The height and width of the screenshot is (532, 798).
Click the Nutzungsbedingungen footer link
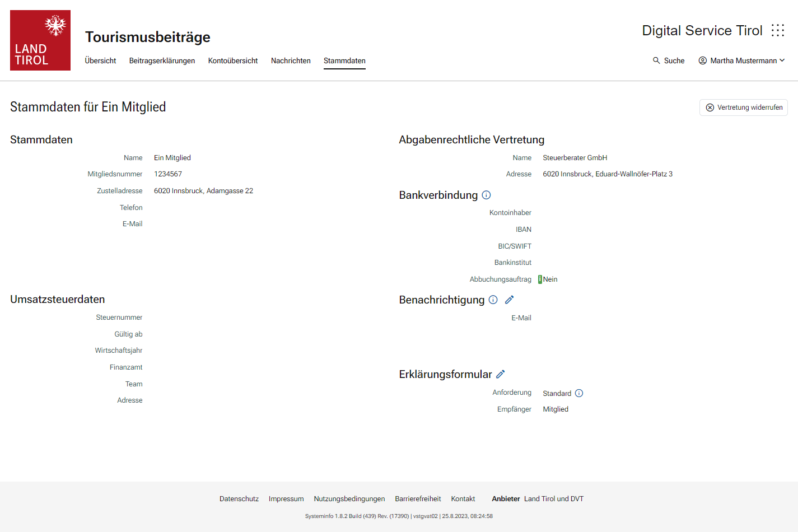point(349,498)
